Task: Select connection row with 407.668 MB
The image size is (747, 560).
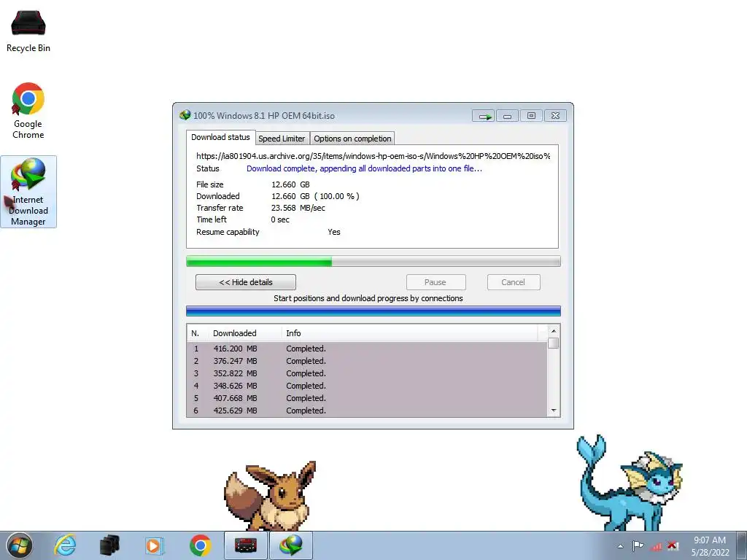Action: point(368,398)
